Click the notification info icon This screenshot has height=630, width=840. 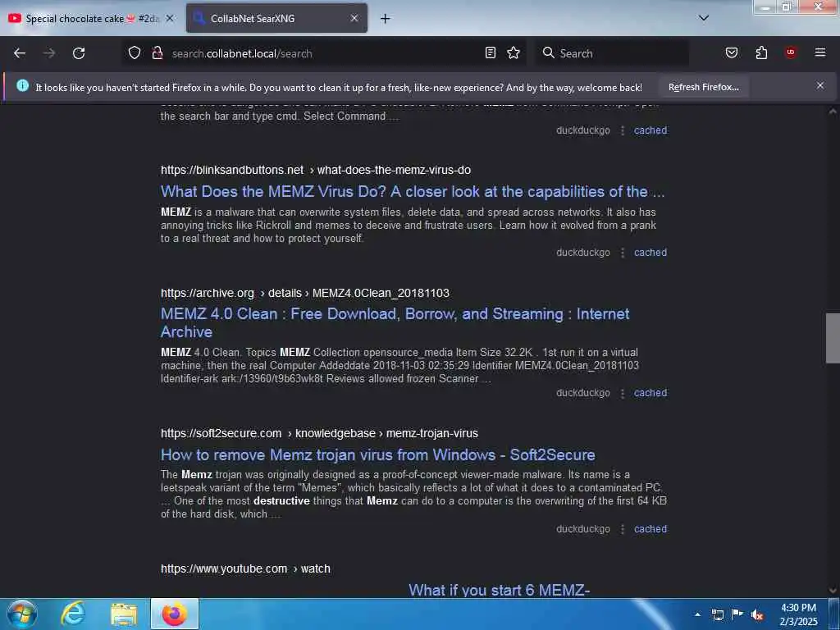coord(22,85)
